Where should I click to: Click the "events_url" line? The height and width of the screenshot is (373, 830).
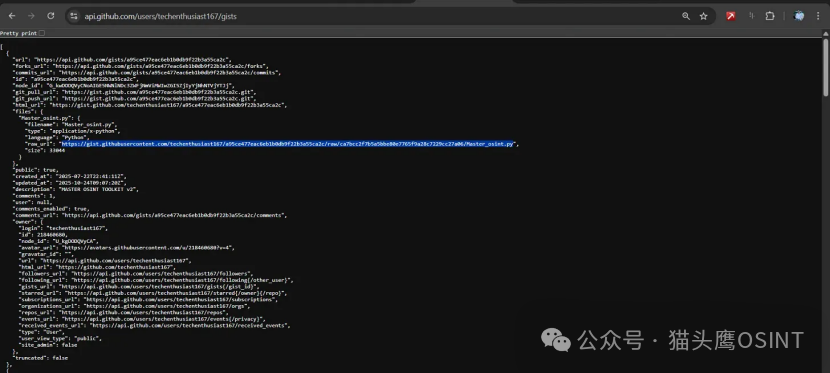coord(142,319)
